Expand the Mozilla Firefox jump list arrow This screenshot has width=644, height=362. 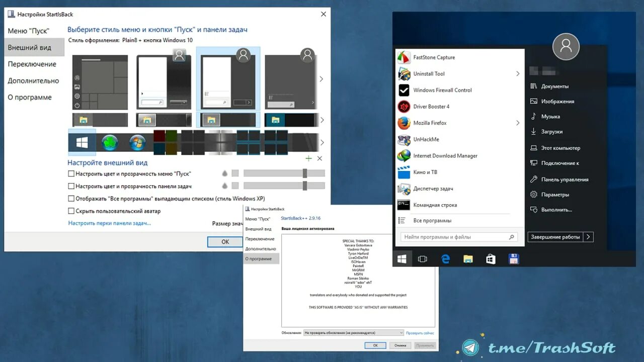click(518, 123)
